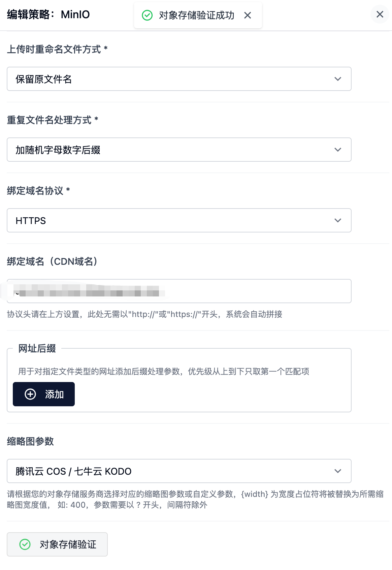The height and width of the screenshot is (570, 392).
Task: Close the 编辑策略 MinIO dialog
Action: [380, 14]
